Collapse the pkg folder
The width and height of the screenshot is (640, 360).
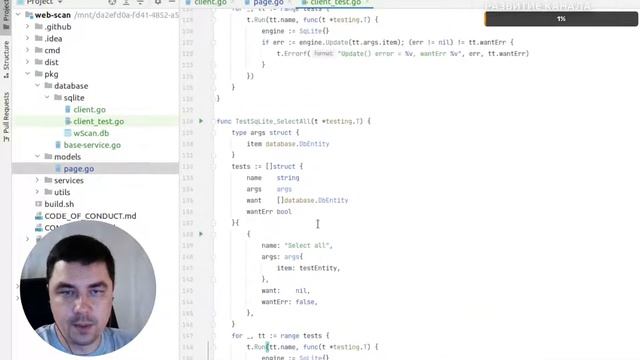click(28, 74)
